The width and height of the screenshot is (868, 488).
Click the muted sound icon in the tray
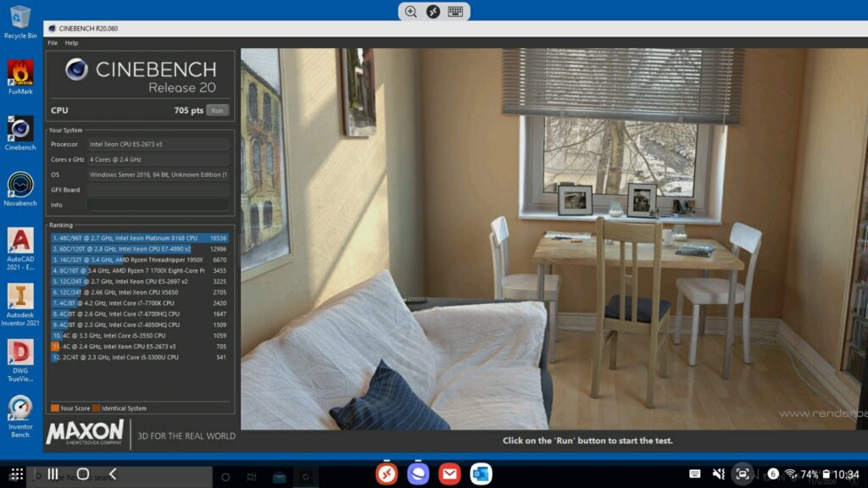pyautogui.click(x=719, y=474)
